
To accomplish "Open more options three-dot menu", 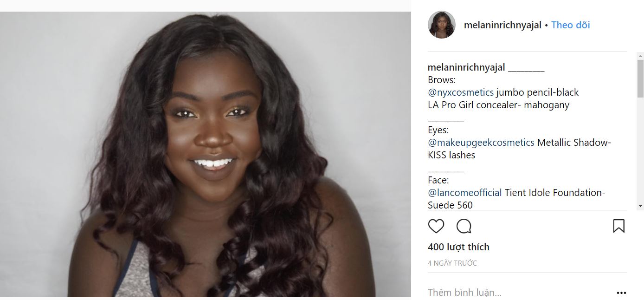I will [621, 293].
